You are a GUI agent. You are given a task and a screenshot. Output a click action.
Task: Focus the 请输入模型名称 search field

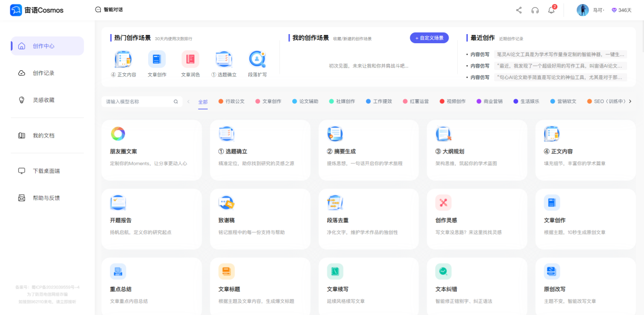[x=142, y=102]
